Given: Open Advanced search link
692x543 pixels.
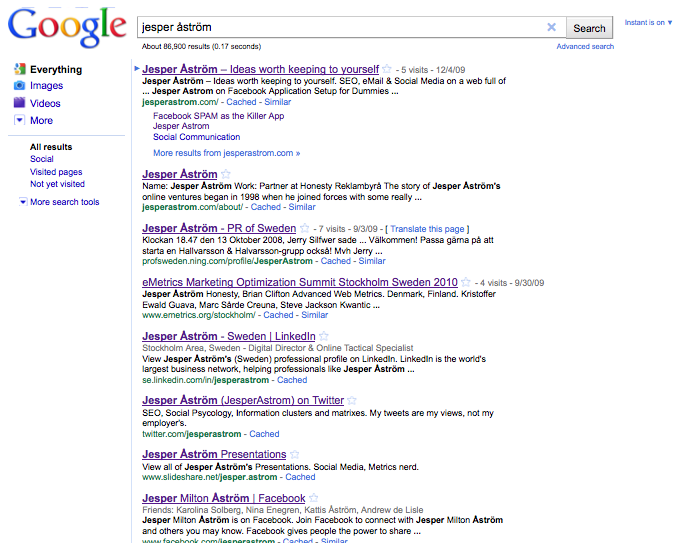Looking at the screenshot, I should pyautogui.click(x=585, y=46).
